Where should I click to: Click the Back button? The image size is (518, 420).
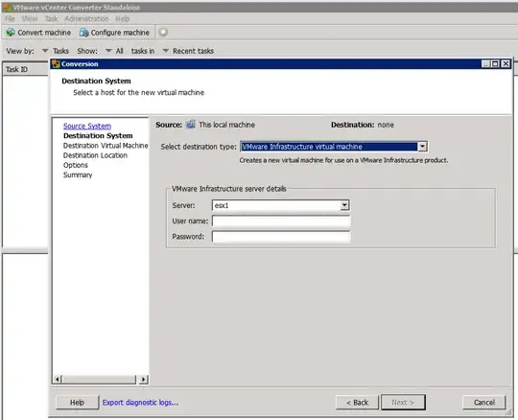tap(357, 402)
